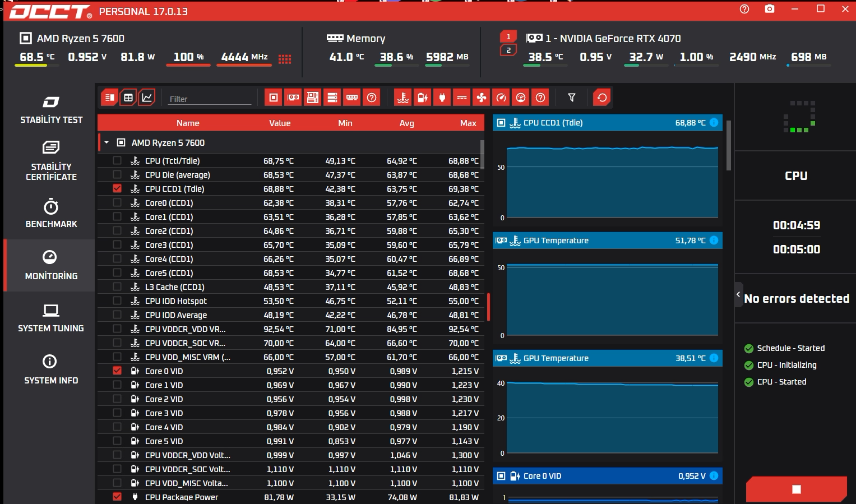The width and height of the screenshot is (856, 504).
Task: Toggle the motherboard hardware filter icon
Action: click(313, 98)
